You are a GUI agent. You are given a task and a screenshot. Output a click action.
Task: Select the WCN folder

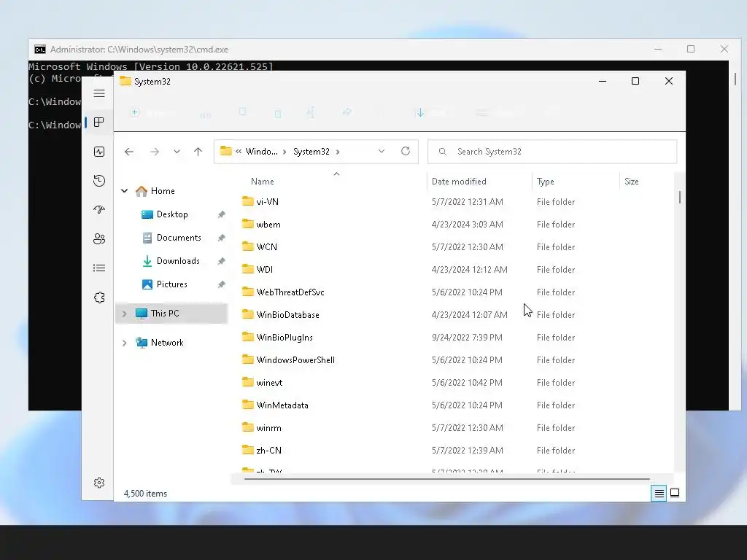(267, 247)
